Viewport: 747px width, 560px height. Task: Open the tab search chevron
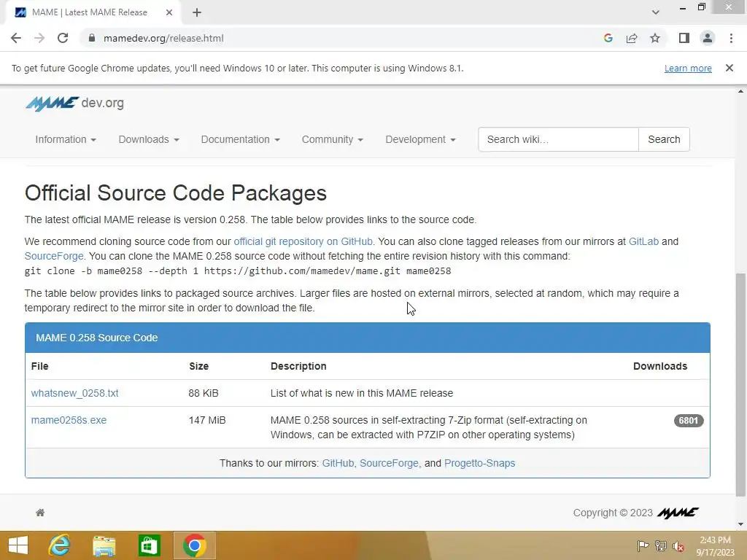[656, 12]
